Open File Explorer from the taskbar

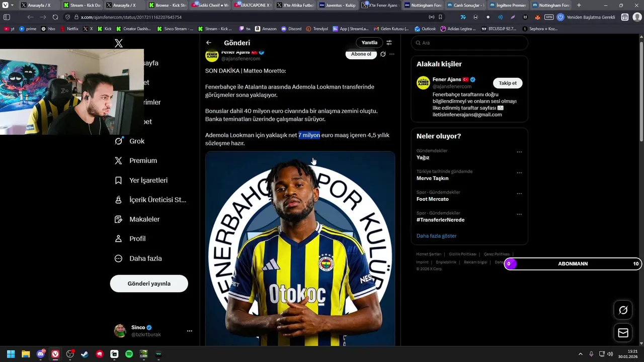pyautogui.click(x=26, y=354)
